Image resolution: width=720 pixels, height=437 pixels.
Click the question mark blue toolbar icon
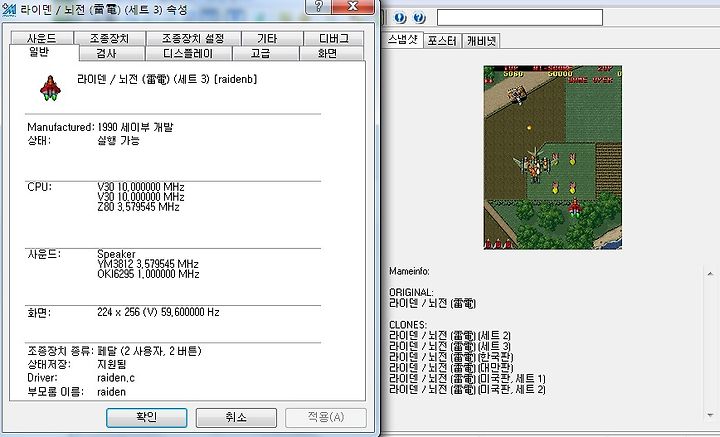419,18
